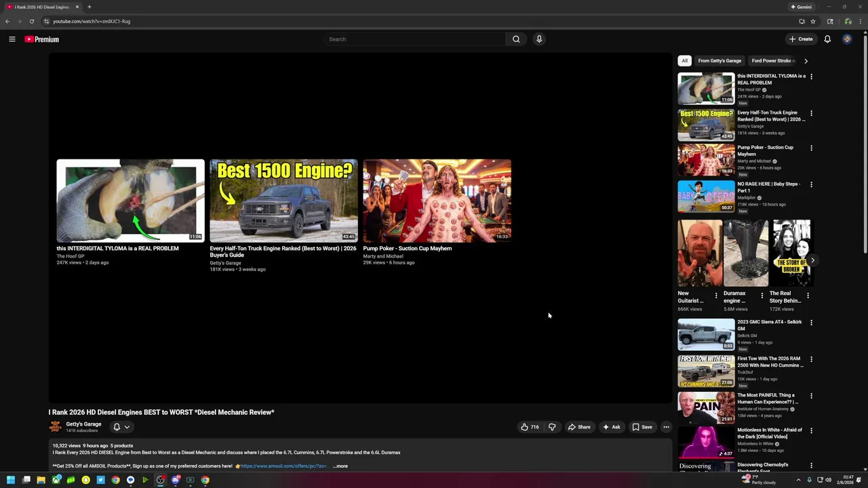Expand description with ...more

(x=340, y=466)
